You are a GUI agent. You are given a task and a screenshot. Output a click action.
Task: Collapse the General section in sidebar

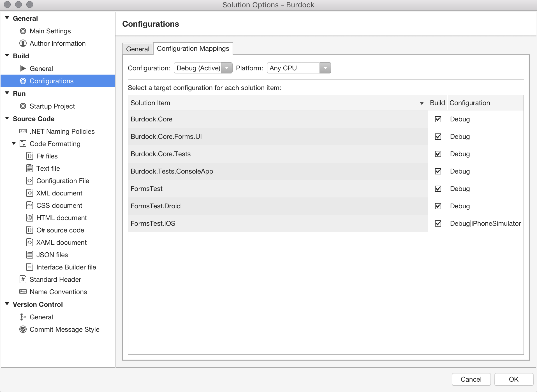point(7,18)
